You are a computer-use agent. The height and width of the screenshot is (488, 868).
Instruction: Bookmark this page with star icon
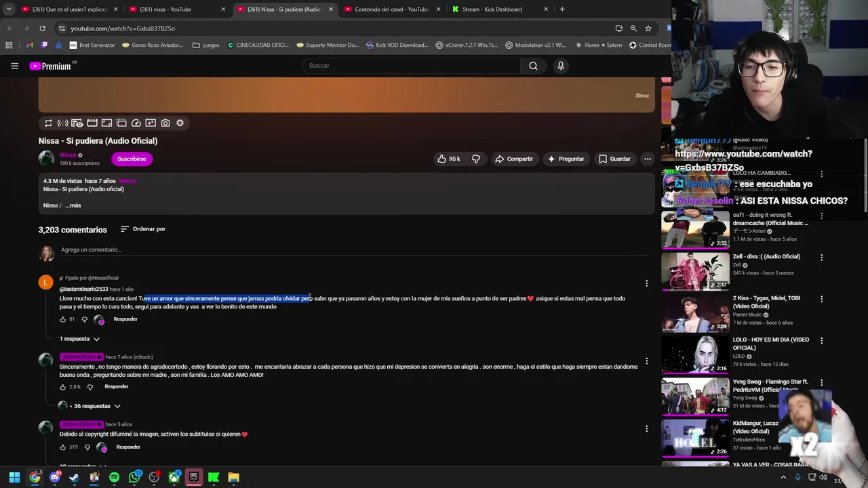tap(648, 28)
